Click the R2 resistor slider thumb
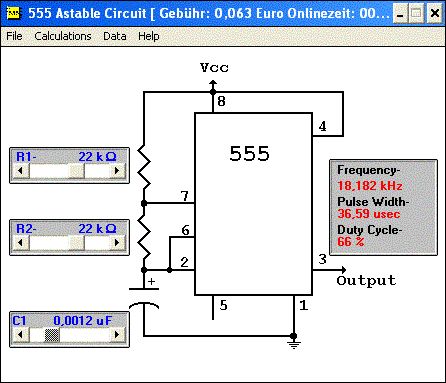 click(x=76, y=243)
